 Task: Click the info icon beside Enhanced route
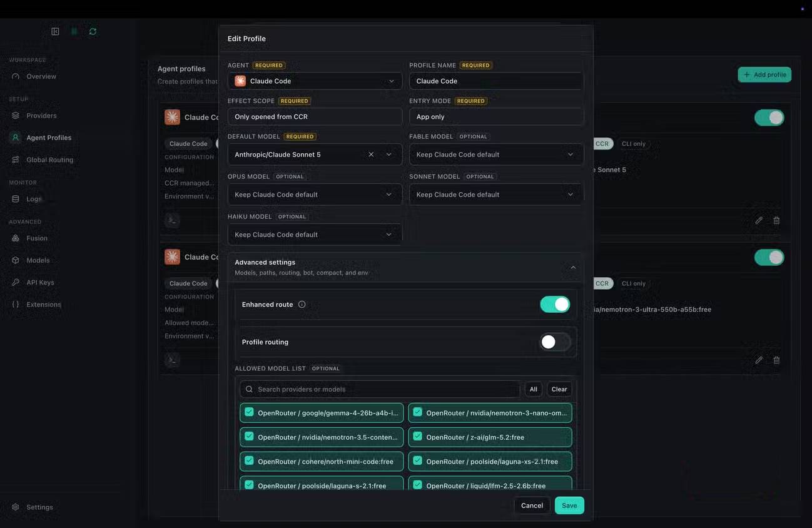coord(302,305)
